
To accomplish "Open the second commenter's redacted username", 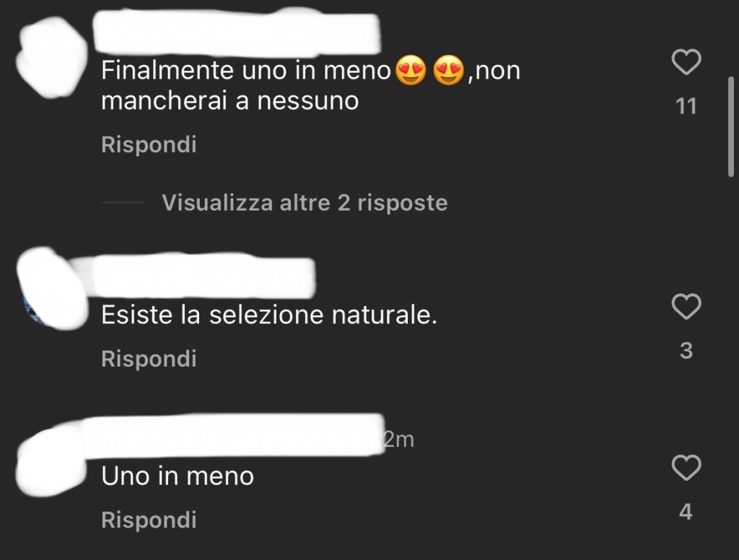I will pyautogui.click(x=204, y=278).
